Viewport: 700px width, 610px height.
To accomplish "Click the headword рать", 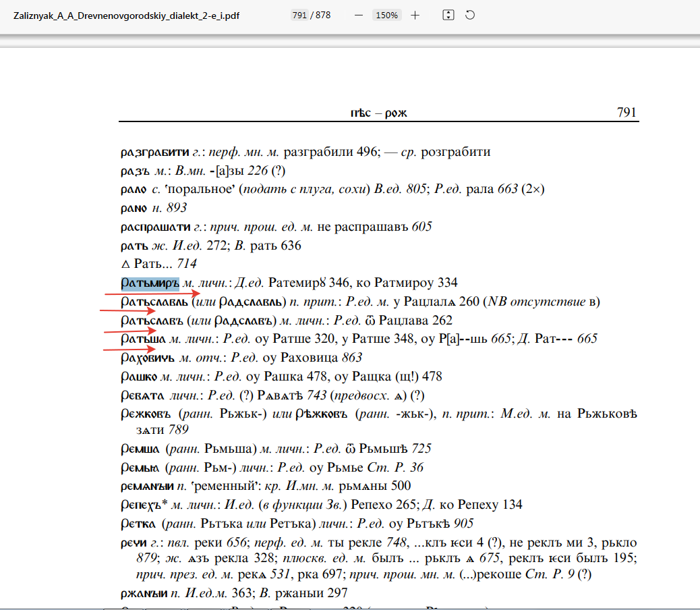I will [x=134, y=246].
